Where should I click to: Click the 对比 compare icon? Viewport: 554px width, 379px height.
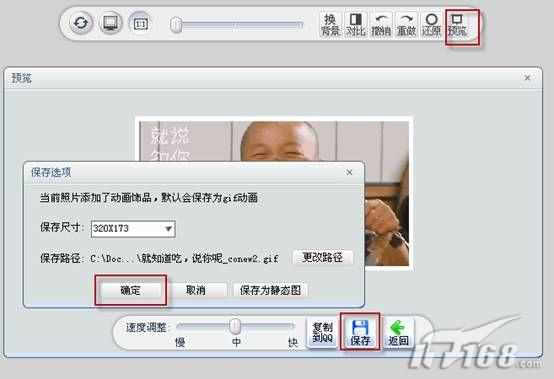pos(355,24)
